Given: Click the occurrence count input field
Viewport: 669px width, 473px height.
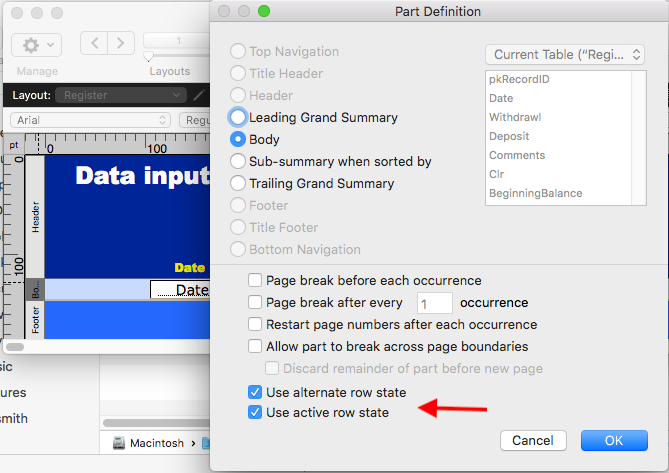Looking at the screenshot, I should [x=435, y=303].
